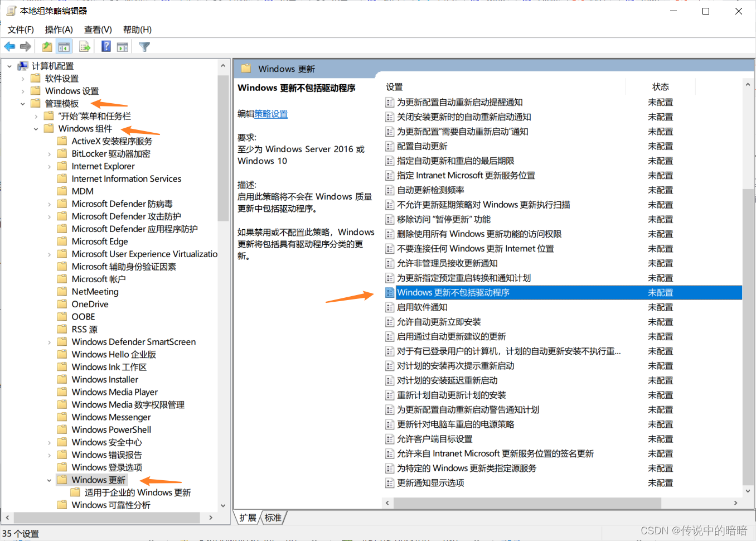Open the 操作(A) menu
This screenshot has width=756, height=541.
coord(59,30)
